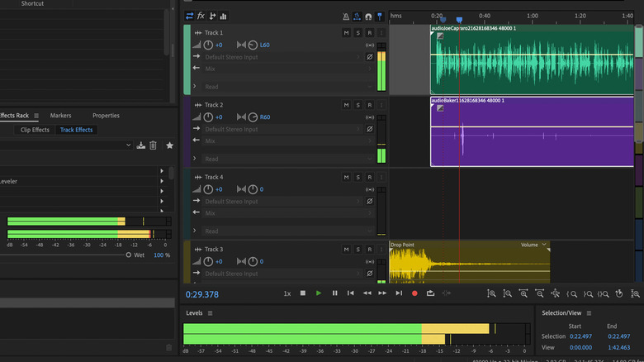Solo Track 2 with S button
This screenshot has width=644, height=362.
click(x=358, y=105)
